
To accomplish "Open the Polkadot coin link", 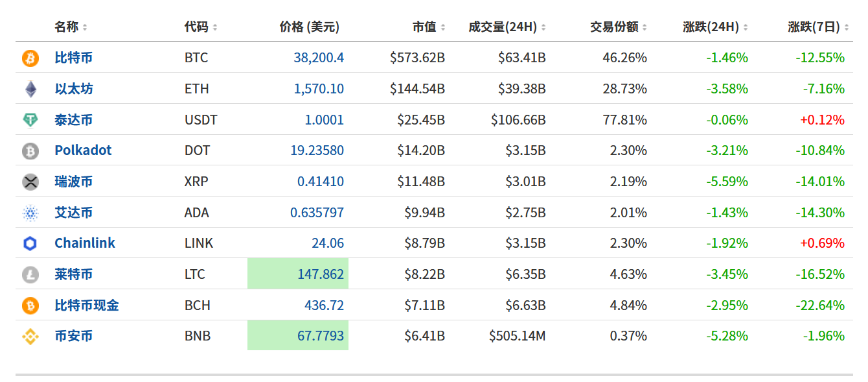I will (x=83, y=150).
